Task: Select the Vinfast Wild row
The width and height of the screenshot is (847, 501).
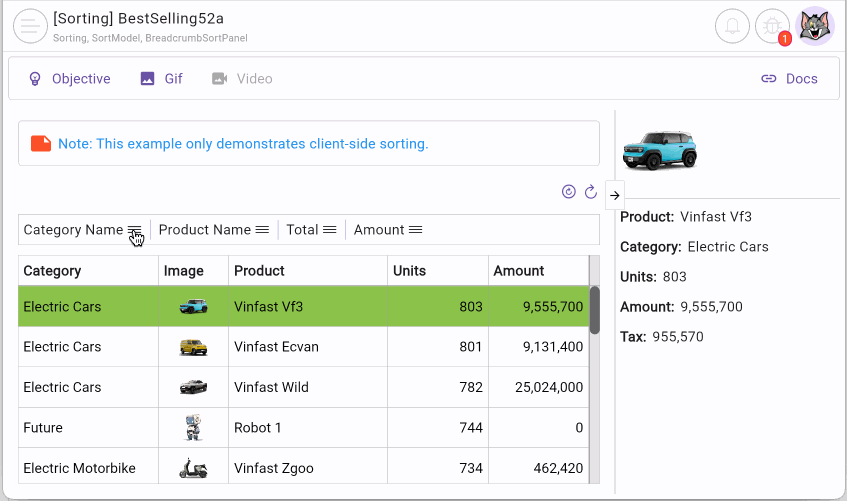Action: click(x=300, y=387)
